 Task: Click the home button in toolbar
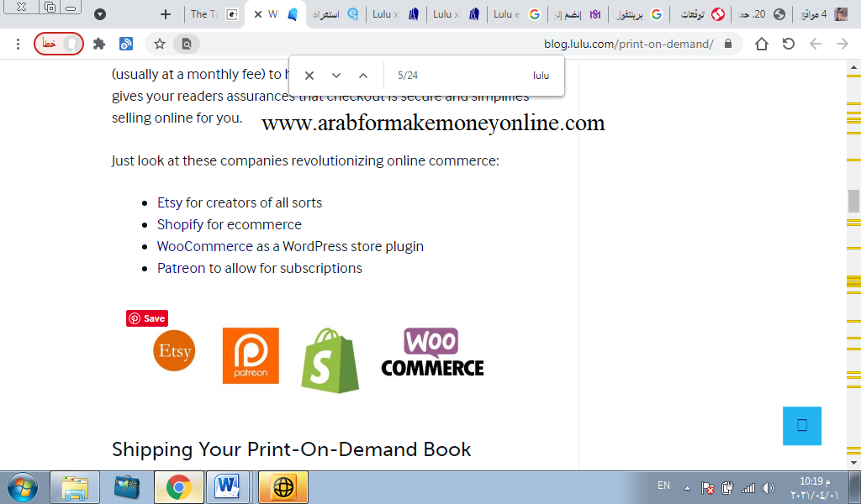(x=762, y=44)
